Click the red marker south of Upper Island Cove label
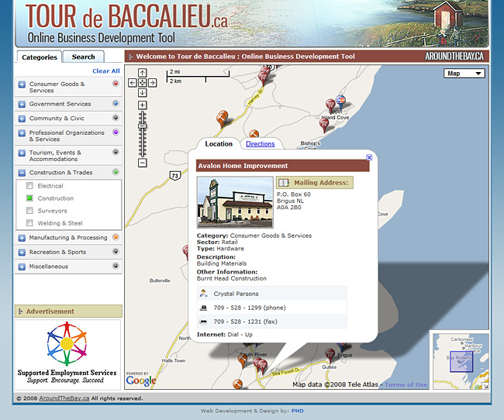The height and width of the screenshot is (420, 504). tap(324, 125)
